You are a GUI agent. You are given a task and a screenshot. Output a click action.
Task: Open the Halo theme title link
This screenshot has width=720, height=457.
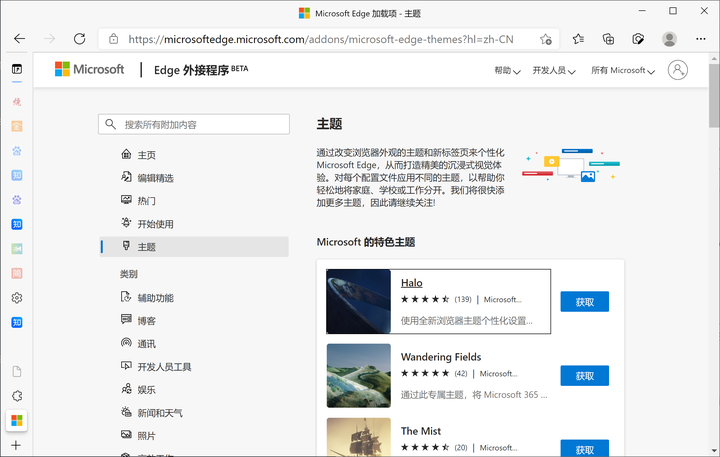click(411, 283)
